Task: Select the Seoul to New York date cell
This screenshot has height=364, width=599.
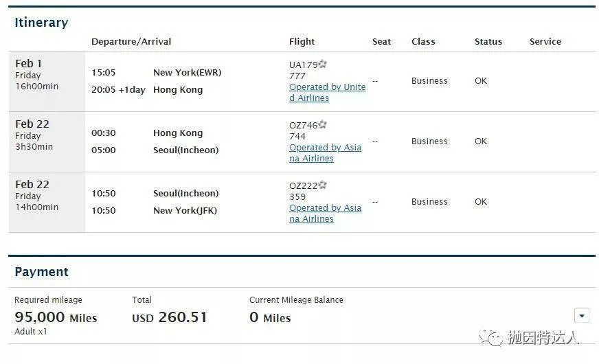Action: click(x=47, y=202)
